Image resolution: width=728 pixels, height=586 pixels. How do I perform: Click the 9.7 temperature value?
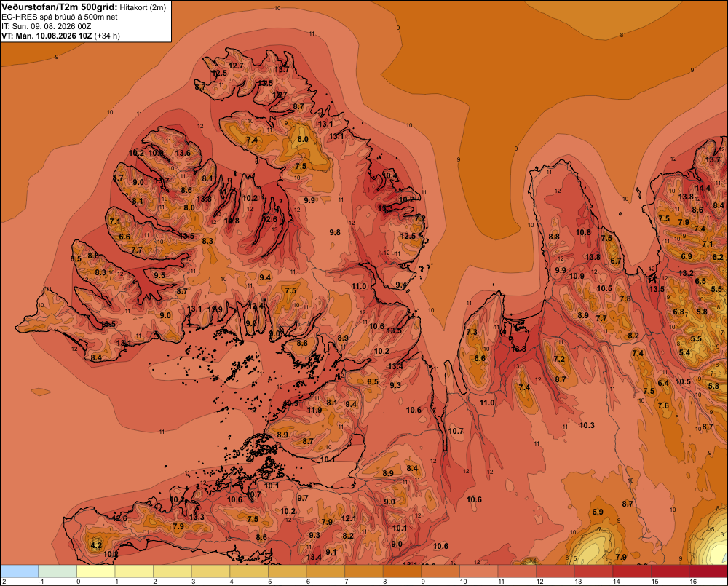pos(303,498)
